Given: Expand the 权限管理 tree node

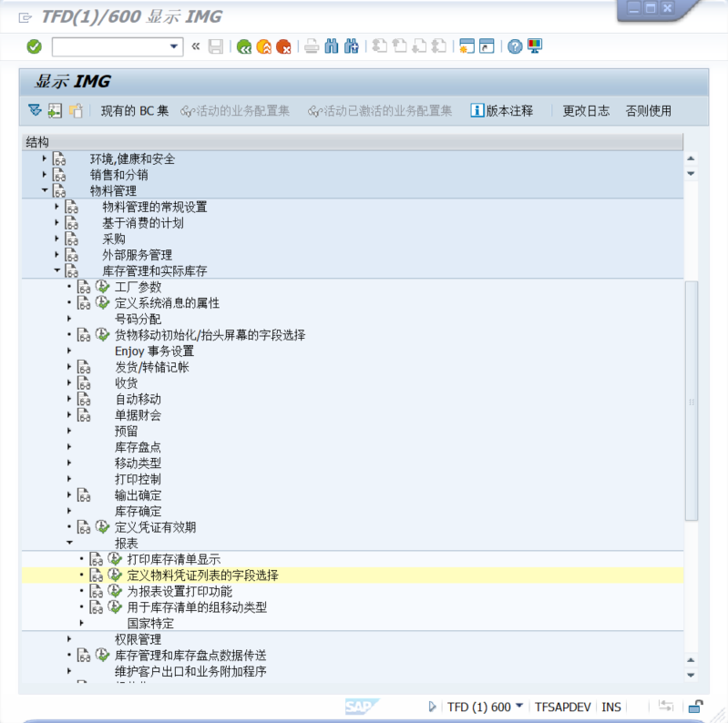Looking at the screenshot, I should (69, 639).
